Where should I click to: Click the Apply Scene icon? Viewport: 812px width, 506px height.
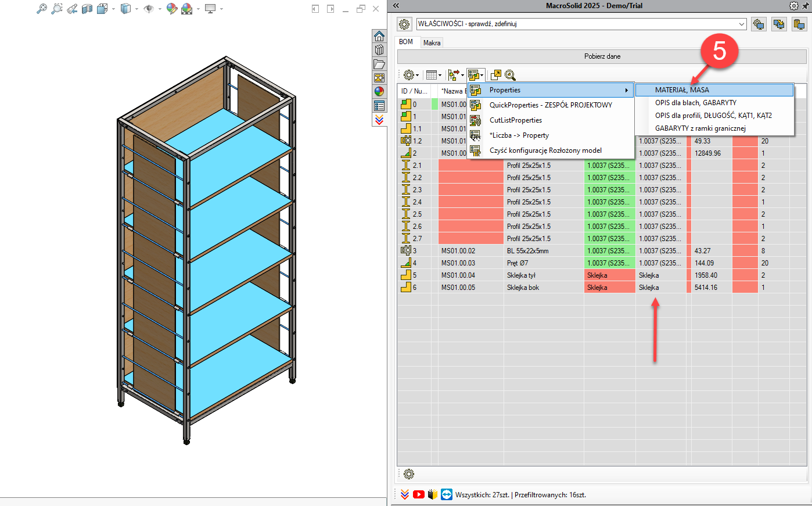pyautogui.click(x=186, y=9)
